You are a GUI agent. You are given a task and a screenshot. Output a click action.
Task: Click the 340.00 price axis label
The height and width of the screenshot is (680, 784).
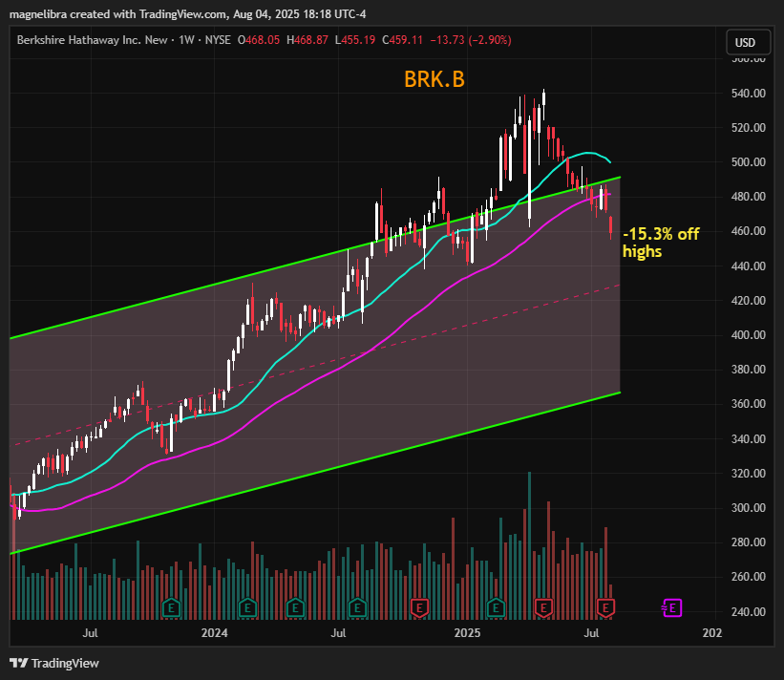[x=748, y=439]
